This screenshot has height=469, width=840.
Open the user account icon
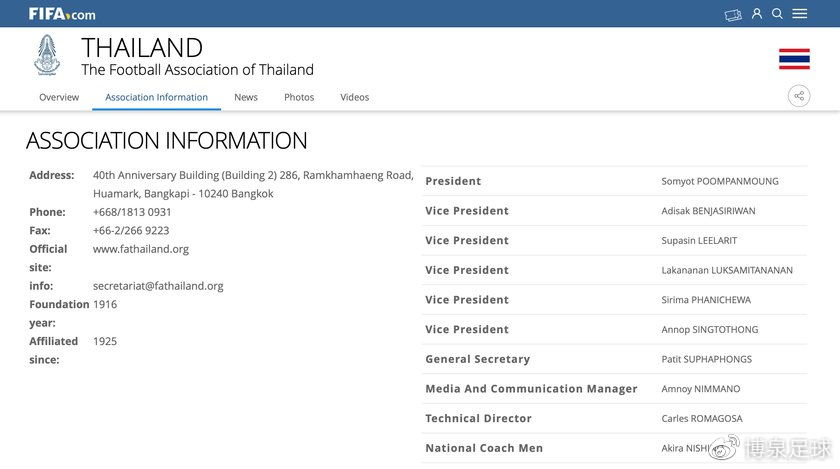pyautogui.click(x=756, y=13)
